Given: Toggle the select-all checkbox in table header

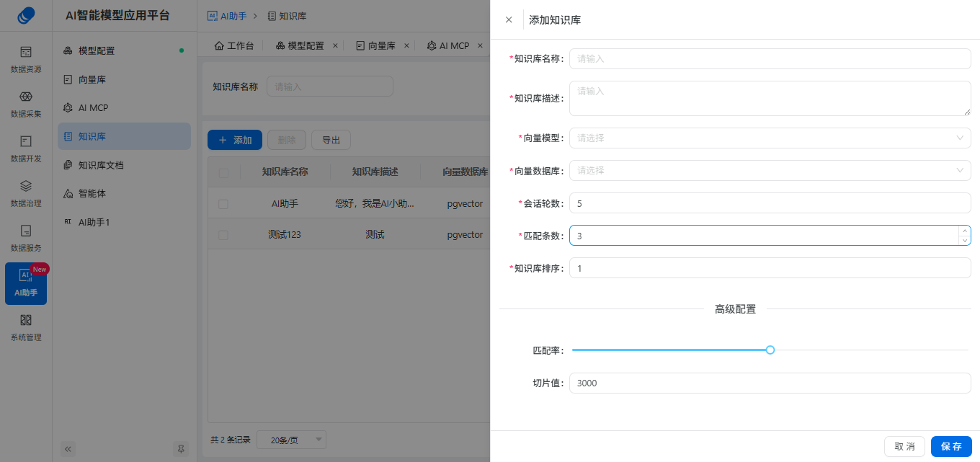Looking at the screenshot, I should tap(223, 172).
